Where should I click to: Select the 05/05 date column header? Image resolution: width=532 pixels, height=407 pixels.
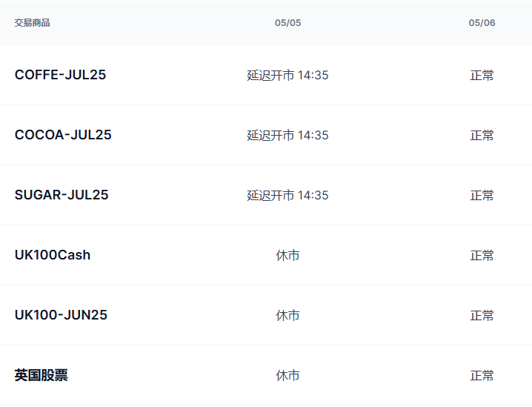[x=287, y=23]
